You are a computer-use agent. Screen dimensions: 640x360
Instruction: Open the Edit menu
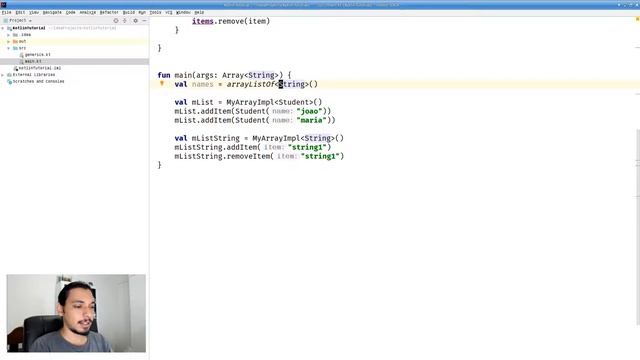(20, 13)
